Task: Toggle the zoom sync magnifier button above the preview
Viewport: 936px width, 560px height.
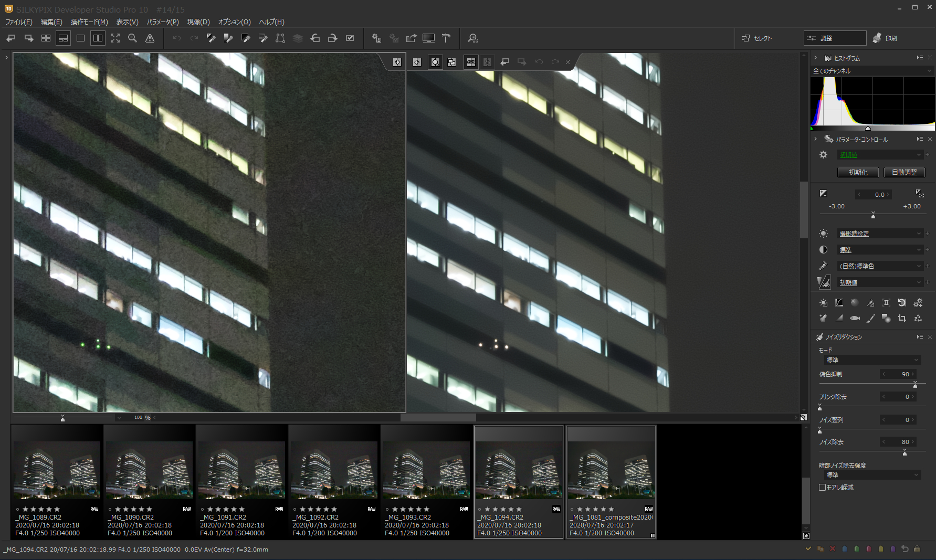Action: (435, 62)
